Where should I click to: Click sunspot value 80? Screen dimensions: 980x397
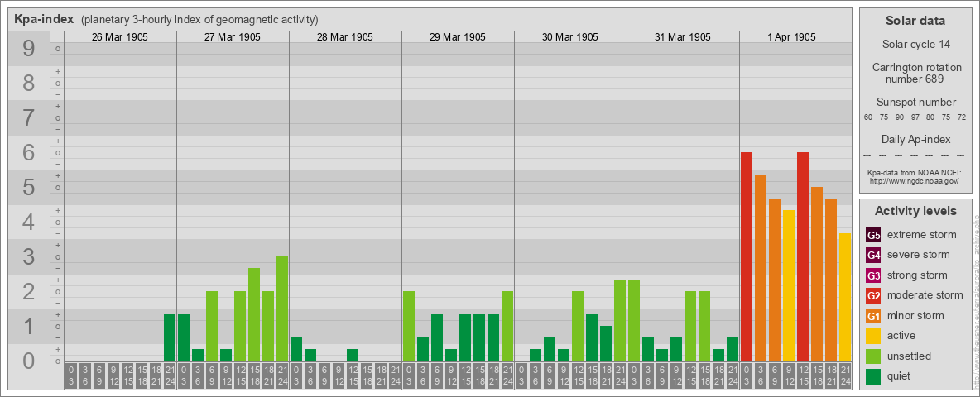[930, 117]
